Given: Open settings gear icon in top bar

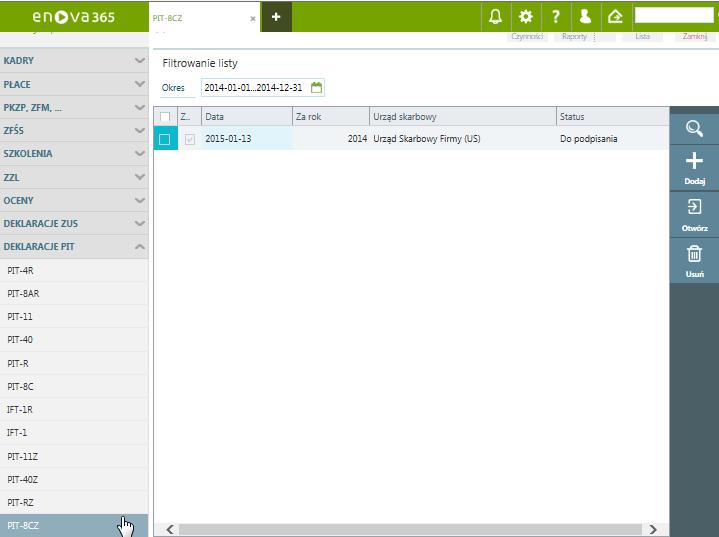Looking at the screenshot, I should tap(525, 17).
